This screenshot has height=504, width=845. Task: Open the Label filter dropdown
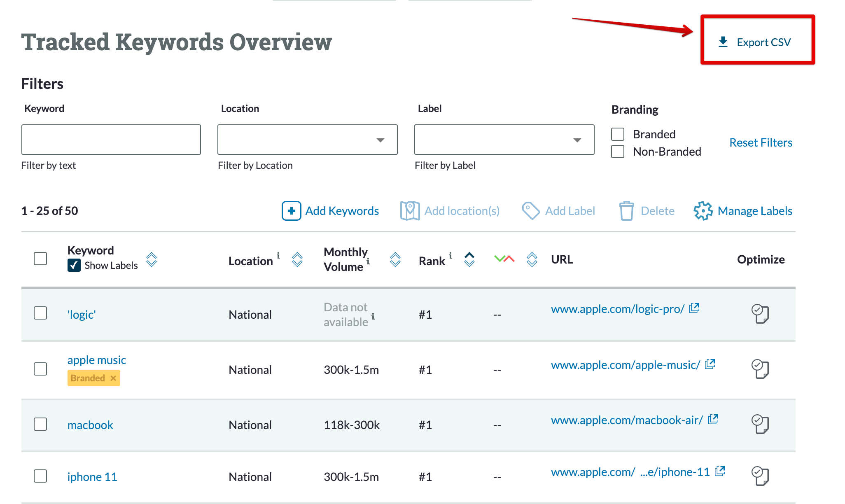[504, 140]
